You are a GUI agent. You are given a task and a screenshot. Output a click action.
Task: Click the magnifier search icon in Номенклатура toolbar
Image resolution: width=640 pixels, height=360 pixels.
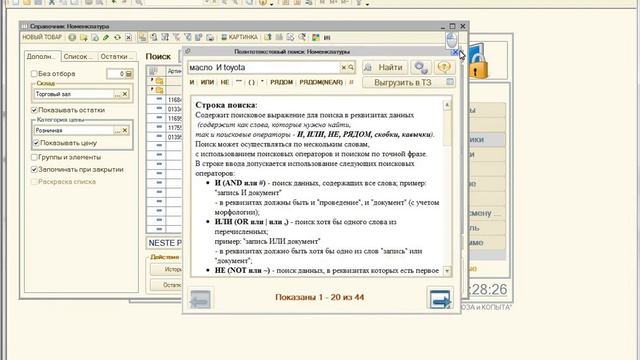tap(302, 38)
